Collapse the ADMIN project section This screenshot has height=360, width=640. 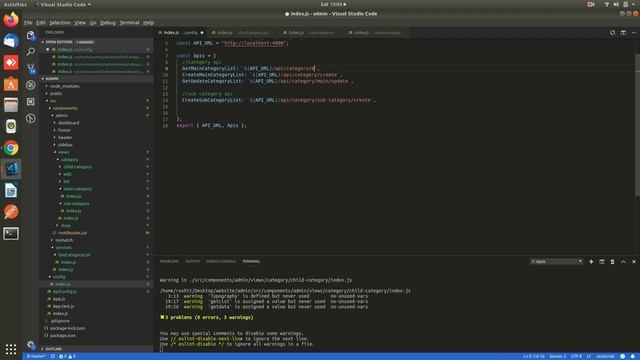coord(97,79)
